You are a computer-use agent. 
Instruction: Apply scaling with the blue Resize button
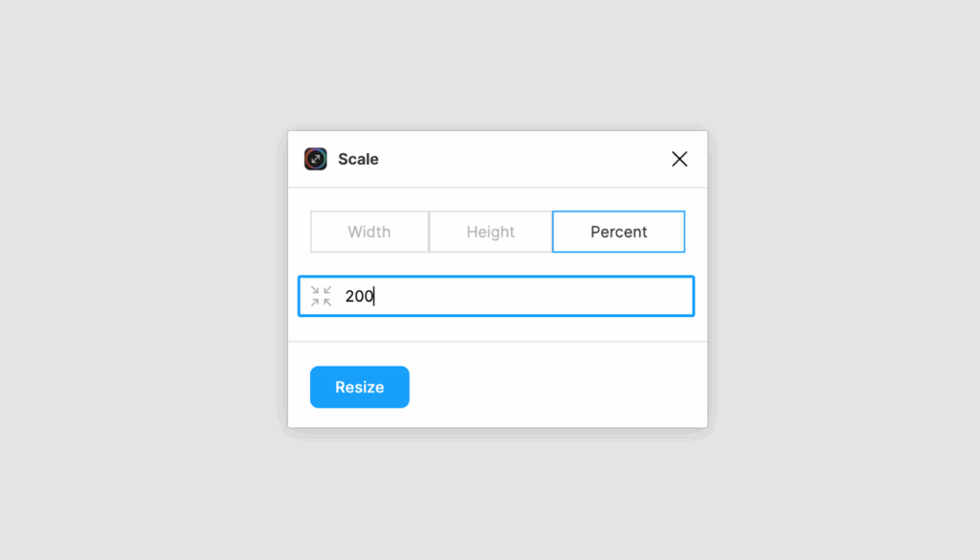[360, 387]
